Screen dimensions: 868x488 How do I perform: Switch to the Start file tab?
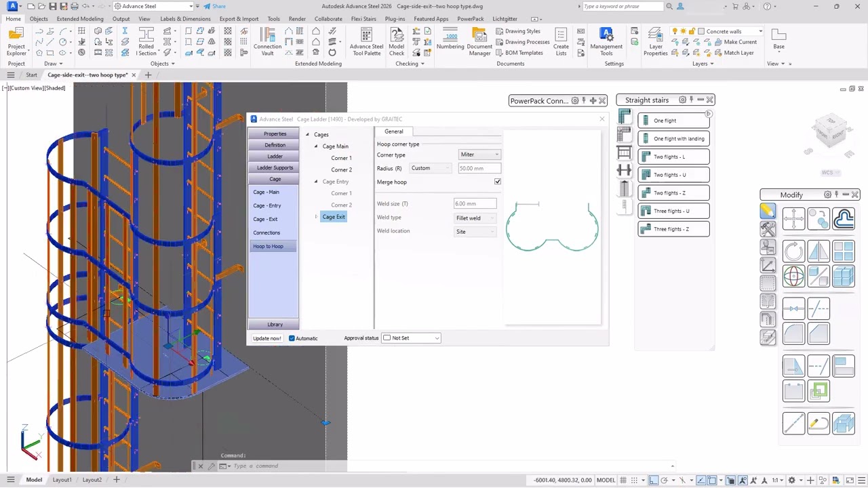(x=32, y=75)
